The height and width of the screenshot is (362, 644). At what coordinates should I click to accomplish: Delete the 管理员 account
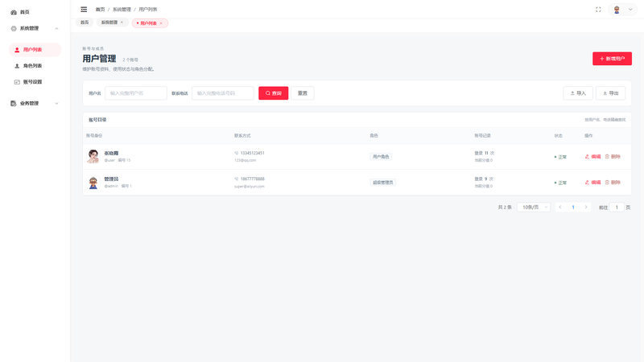point(613,183)
